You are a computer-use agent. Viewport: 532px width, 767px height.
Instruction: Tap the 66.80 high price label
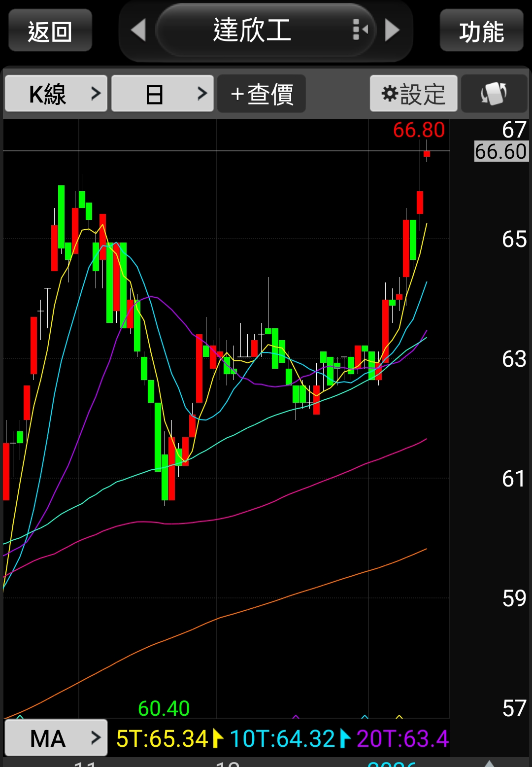[419, 130]
